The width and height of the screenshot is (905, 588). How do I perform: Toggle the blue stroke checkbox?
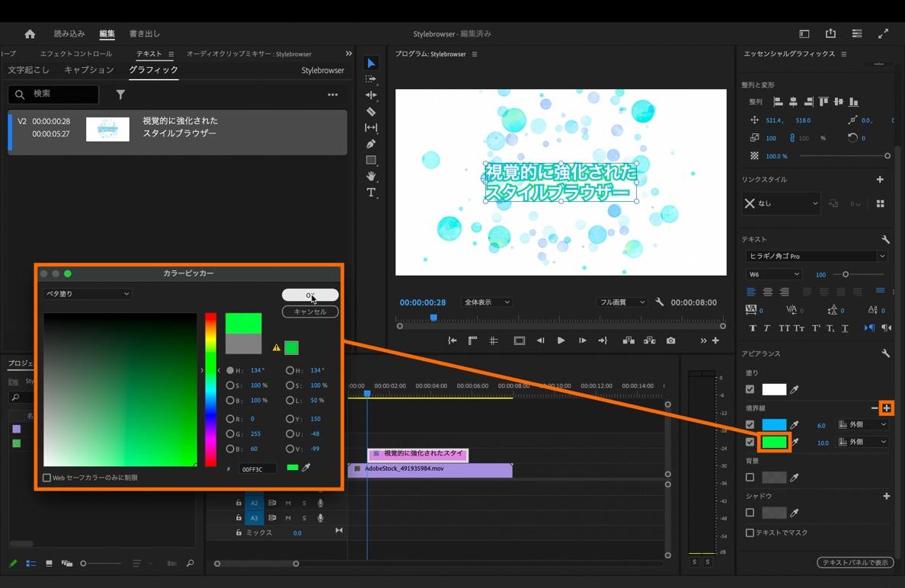point(750,425)
